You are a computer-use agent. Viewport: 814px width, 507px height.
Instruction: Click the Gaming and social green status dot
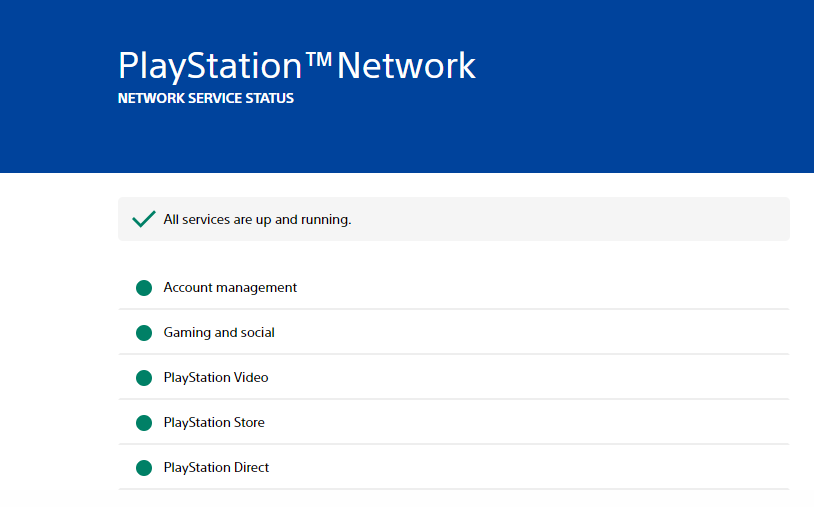pyautogui.click(x=144, y=333)
